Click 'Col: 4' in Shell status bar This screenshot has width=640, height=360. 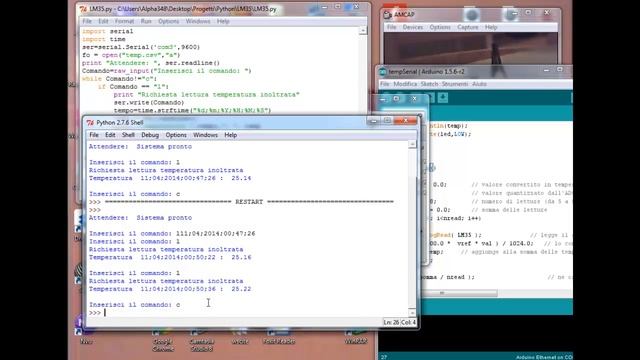pyautogui.click(x=408, y=322)
